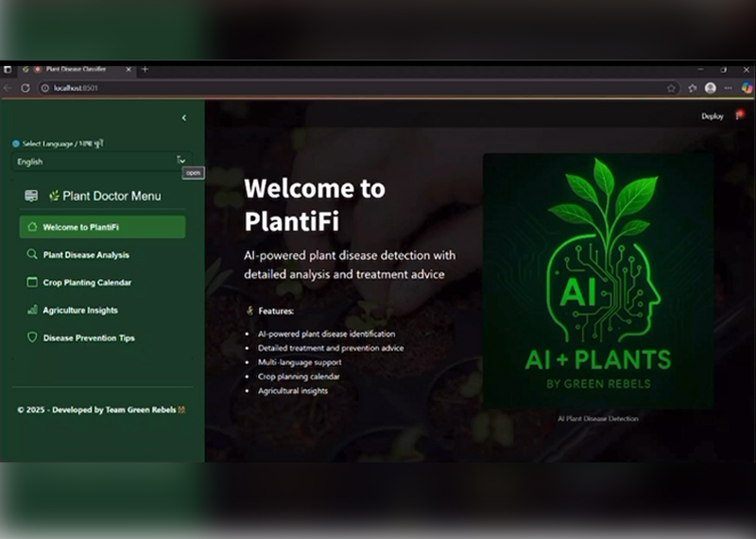756x539 pixels.
Task: Click the shield icon for Disease Prevention Tips
Action: tap(32, 338)
